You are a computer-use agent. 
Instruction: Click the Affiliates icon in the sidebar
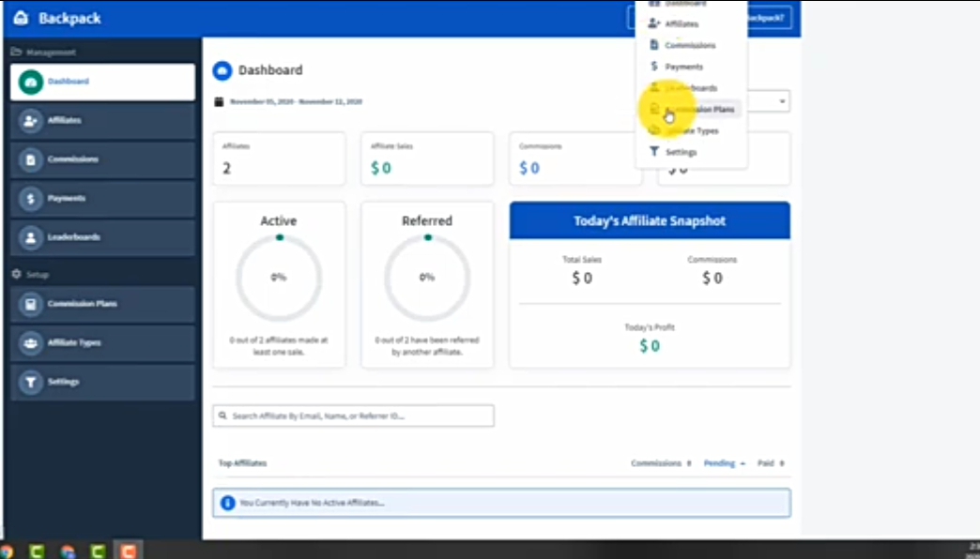30,121
